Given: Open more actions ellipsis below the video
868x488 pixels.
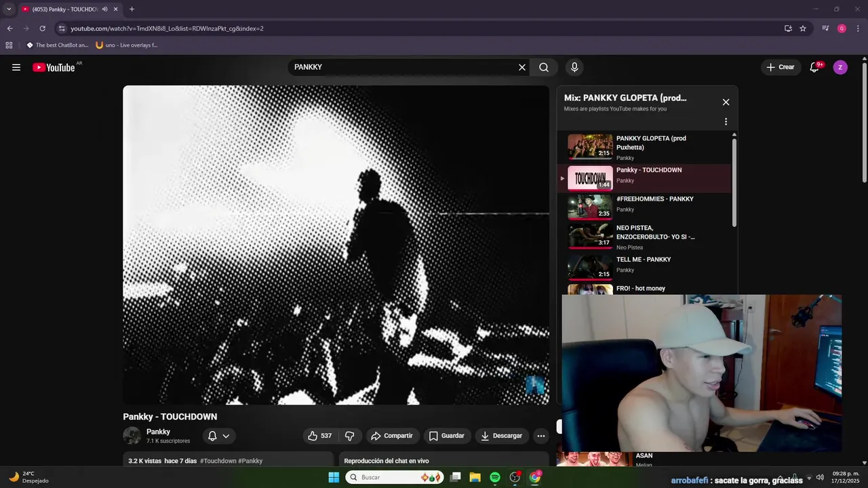Looking at the screenshot, I should click(540, 436).
